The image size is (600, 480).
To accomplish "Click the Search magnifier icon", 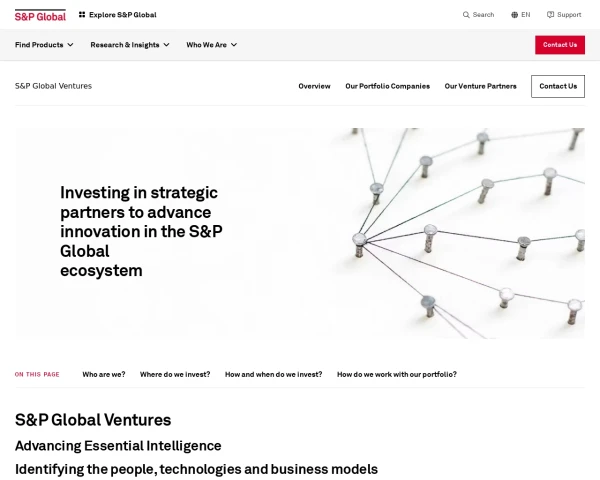I will (x=466, y=15).
